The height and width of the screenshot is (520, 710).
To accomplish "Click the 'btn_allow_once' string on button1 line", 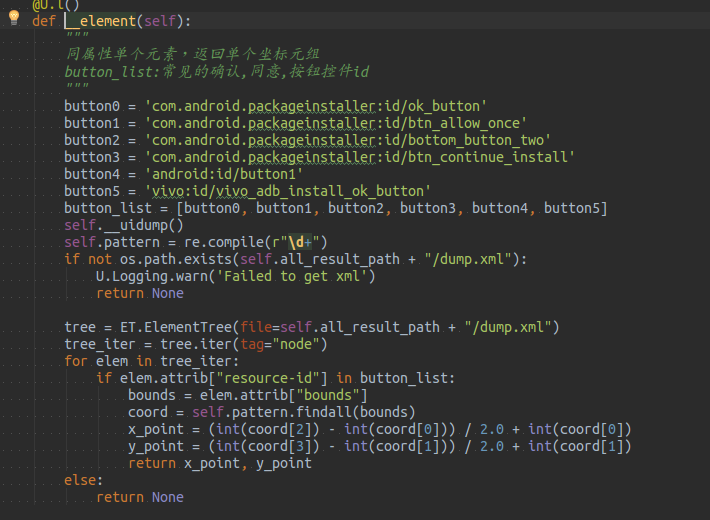I will (x=335, y=123).
